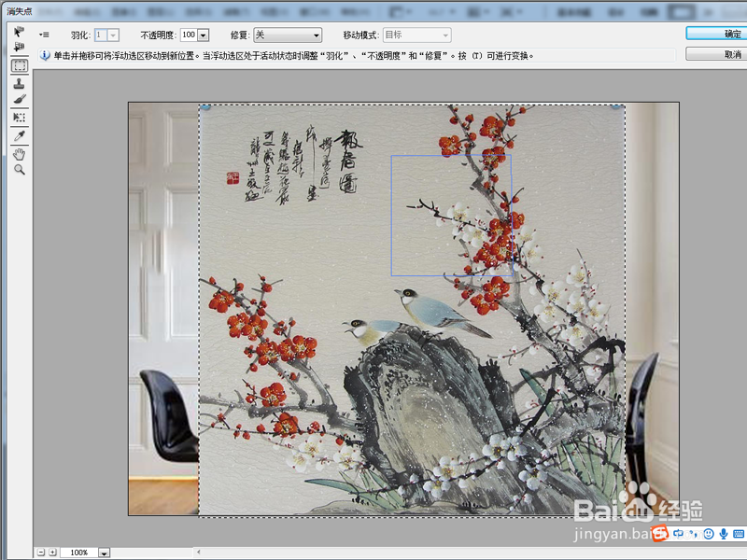Screen dimensions: 747x560
Task: Select the Brush tool
Action: [x=20, y=99]
